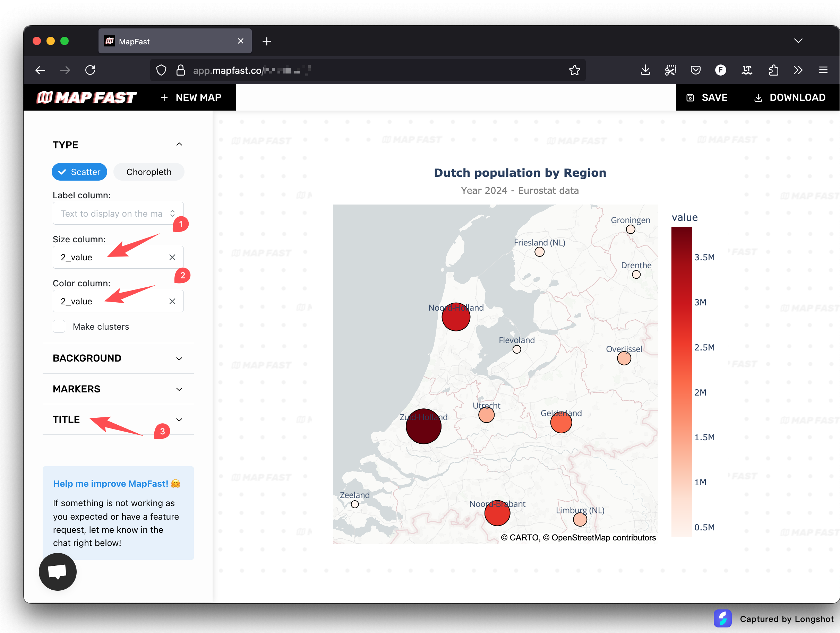Click the Noord-Brabant bubble marker
The height and width of the screenshot is (633, 840).
(497, 513)
